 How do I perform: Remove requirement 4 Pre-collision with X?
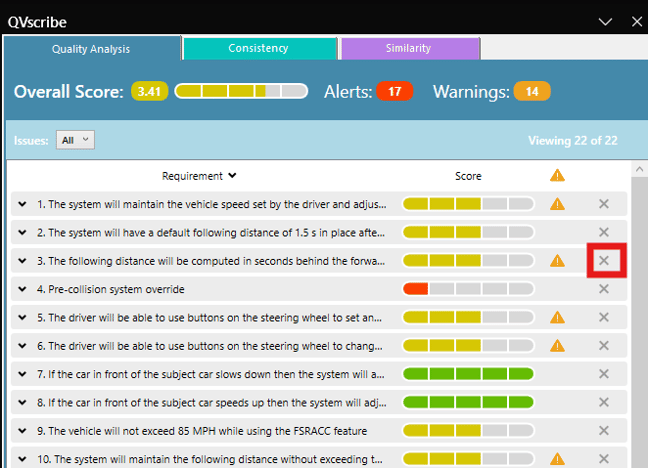pyautogui.click(x=604, y=289)
